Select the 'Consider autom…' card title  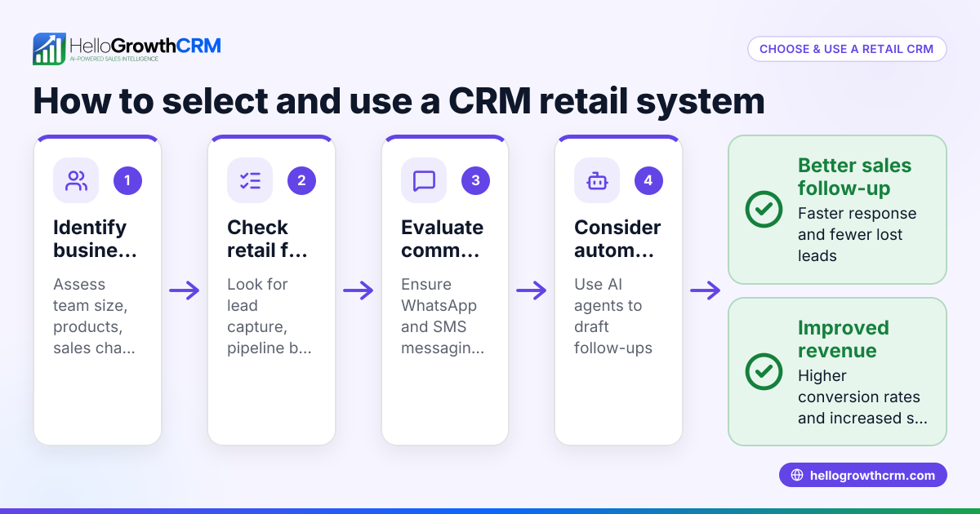coord(617,238)
